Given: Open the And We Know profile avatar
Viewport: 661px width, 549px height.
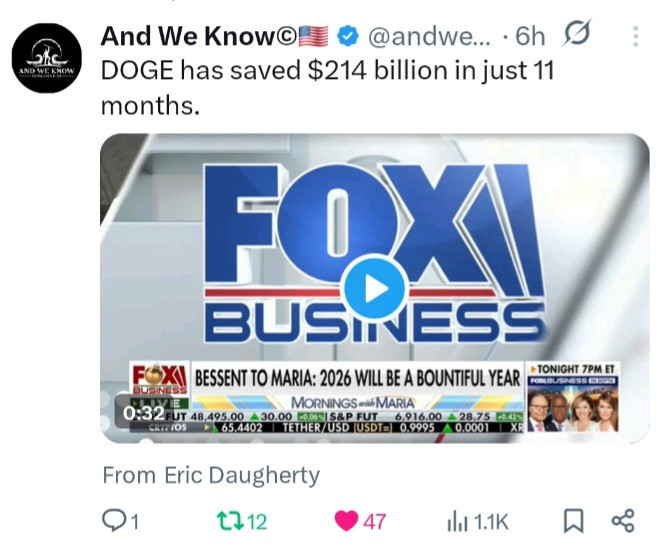Looking at the screenshot, I should tap(47, 58).
